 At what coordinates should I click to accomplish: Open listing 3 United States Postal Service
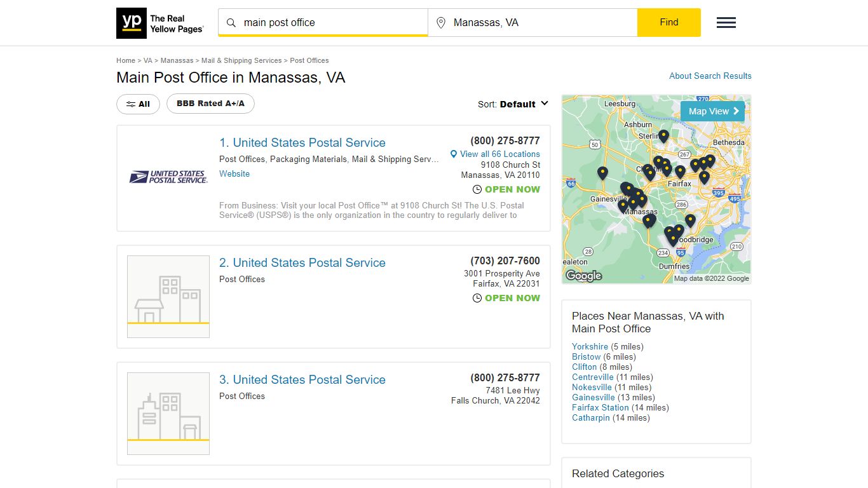click(302, 380)
